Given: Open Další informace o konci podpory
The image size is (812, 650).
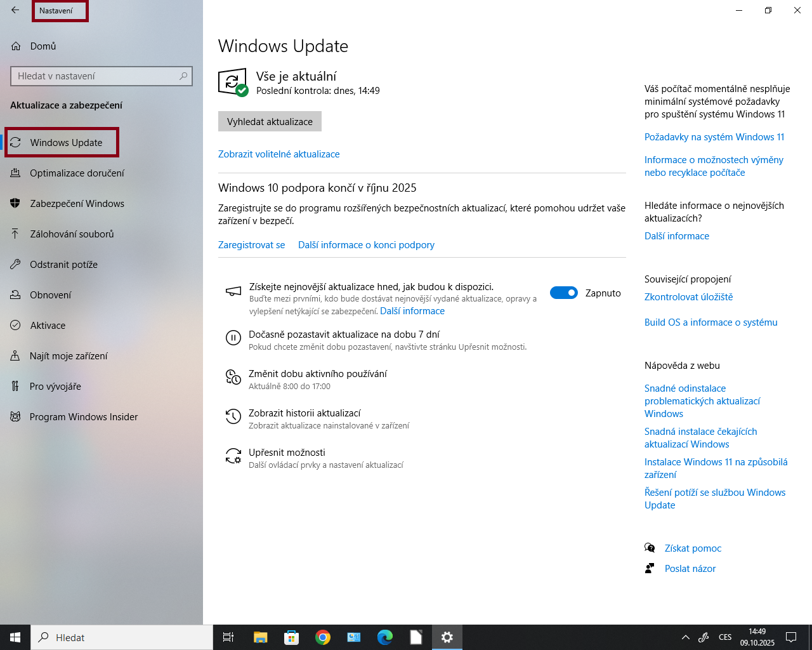Looking at the screenshot, I should pyautogui.click(x=366, y=245).
